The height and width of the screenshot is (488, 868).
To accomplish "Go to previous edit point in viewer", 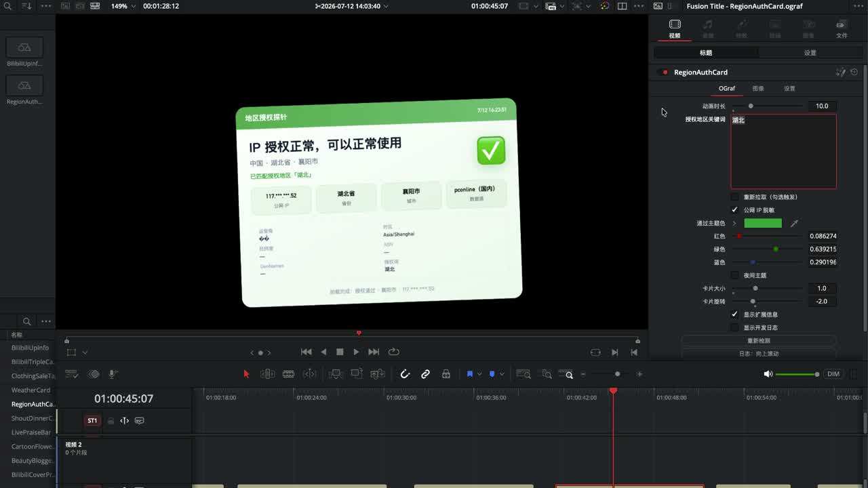I will pyautogui.click(x=634, y=352).
